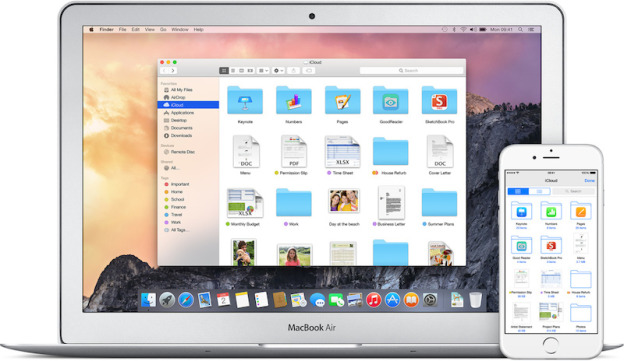624x361 pixels.
Task: Open Maps from the Dock
Action: click(298, 300)
